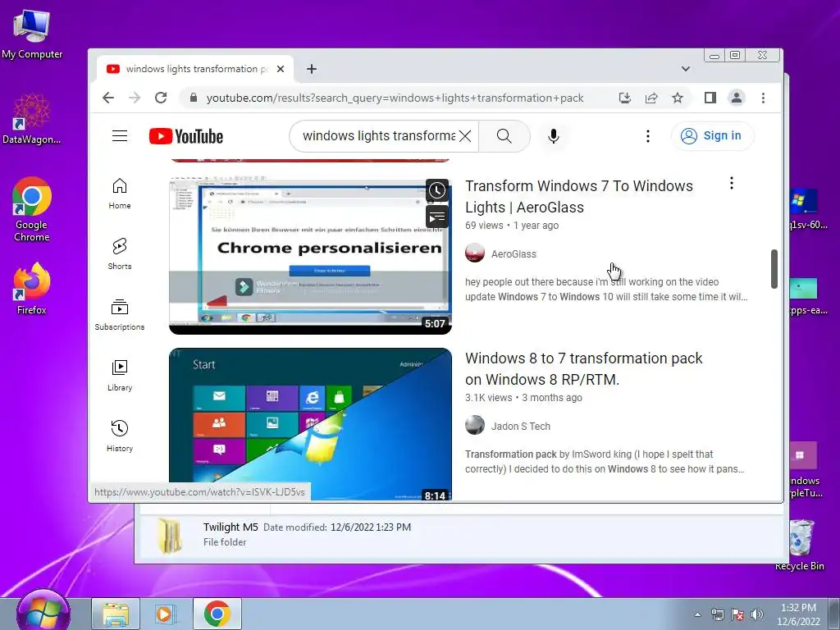Click '69 views • 1 year ago' text
The image size is (840, 630).
(x=512, y=226)
